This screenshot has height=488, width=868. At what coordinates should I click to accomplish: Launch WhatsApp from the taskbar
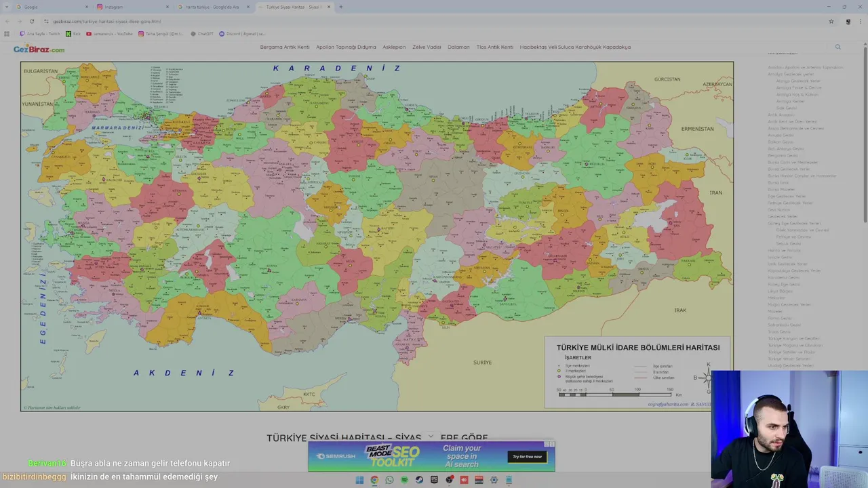(x=389, y=480)
